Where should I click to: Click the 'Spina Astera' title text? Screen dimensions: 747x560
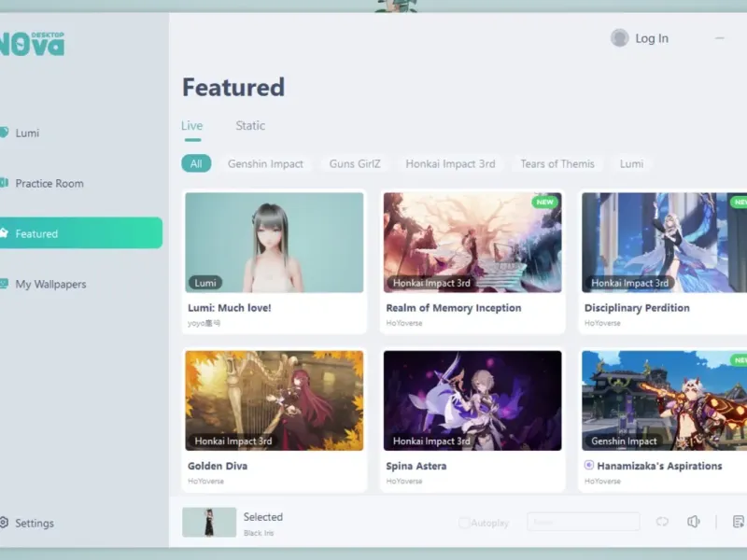tap(416, 466)
